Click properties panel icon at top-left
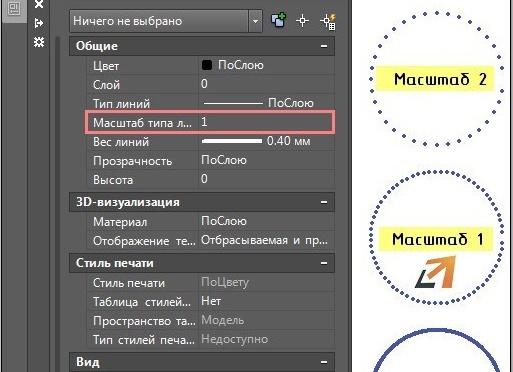The height and width of the screenshot is (372, 513). click(14, 8)
